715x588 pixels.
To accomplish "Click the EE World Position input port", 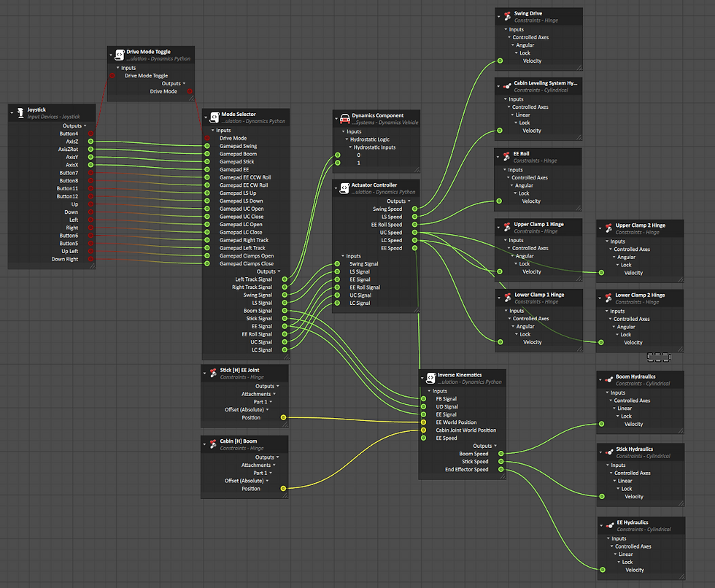I will click(424, 422).
